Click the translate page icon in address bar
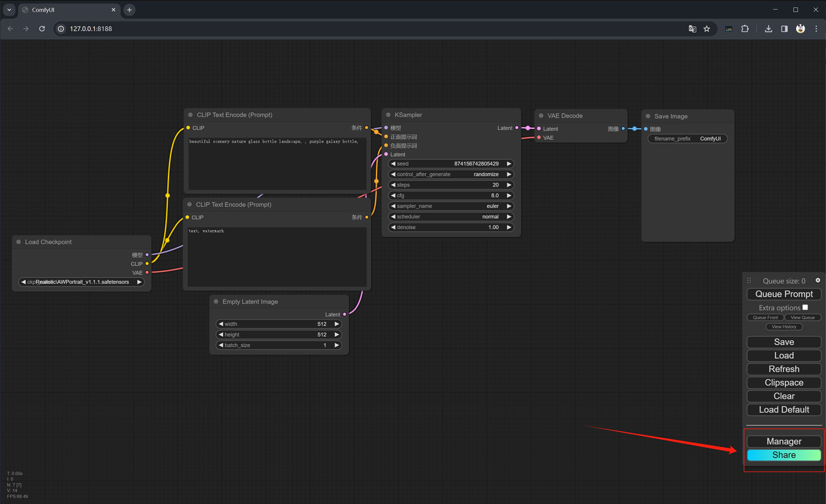Screen dimensions: 826x504 692,29
